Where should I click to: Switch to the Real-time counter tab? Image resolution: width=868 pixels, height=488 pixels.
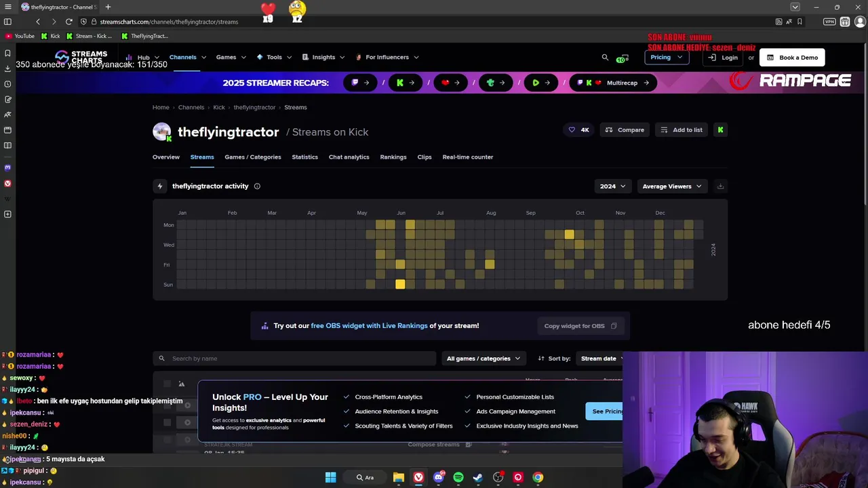point(468,157)
